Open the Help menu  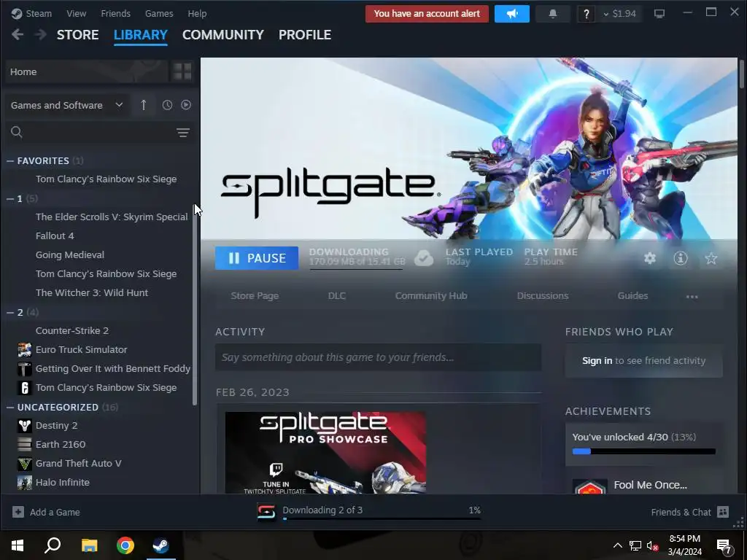tap(197, 13)
